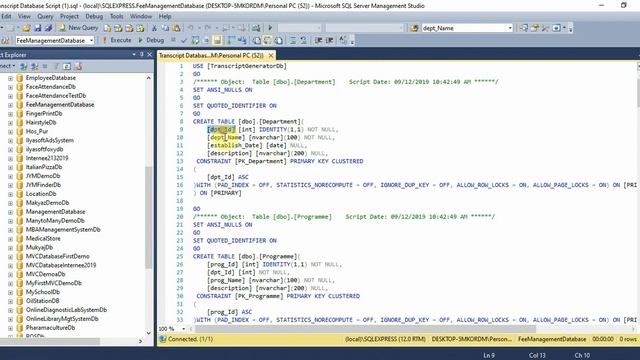Open the Tools menu

point(116,16)
